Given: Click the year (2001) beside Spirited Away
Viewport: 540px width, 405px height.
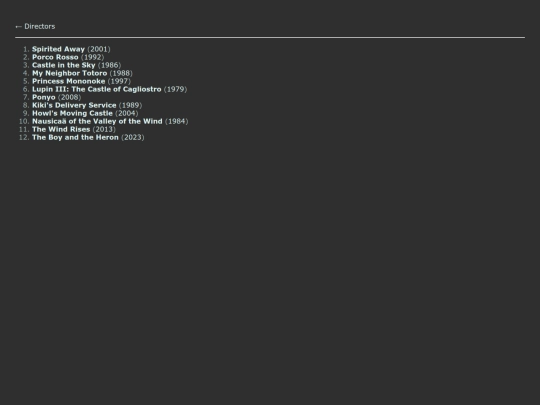Looking at the screenshot, I should pos(99,49).
